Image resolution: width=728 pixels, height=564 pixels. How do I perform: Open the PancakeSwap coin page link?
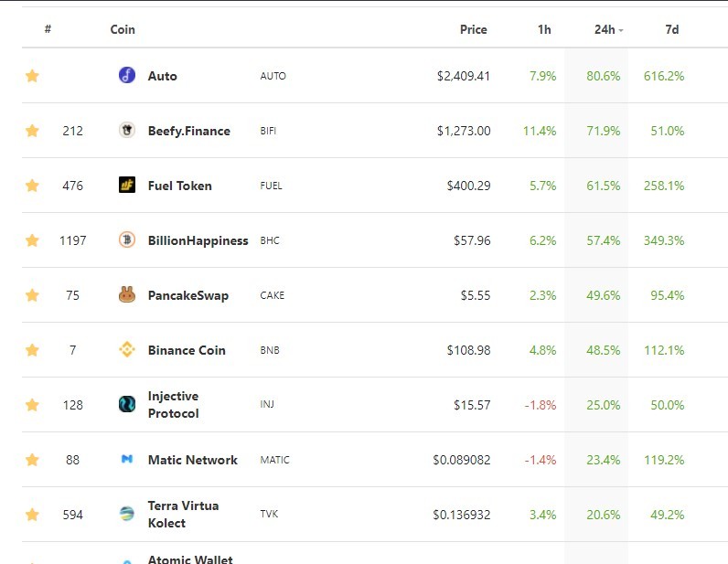(x=188, y=295)
